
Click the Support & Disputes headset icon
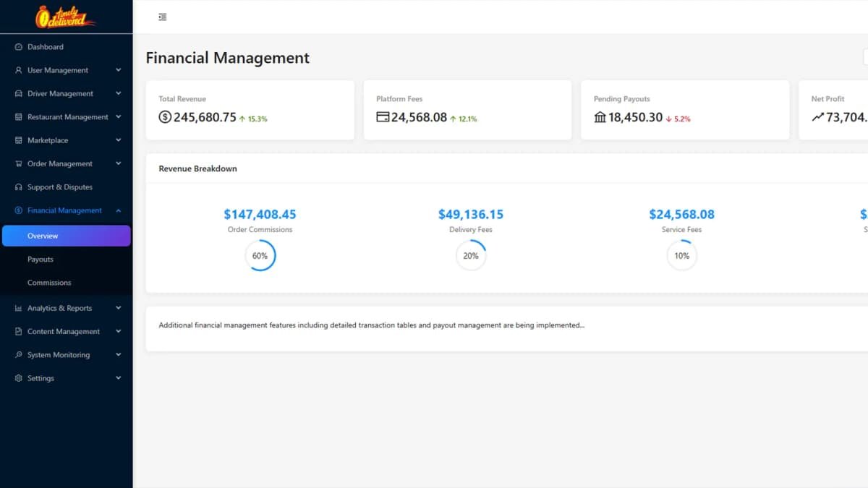(x=19, y=187)
